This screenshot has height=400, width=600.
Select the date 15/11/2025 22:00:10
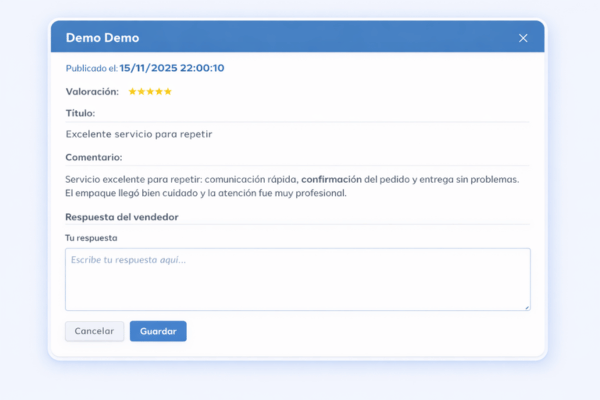click(x=172, y=68)
